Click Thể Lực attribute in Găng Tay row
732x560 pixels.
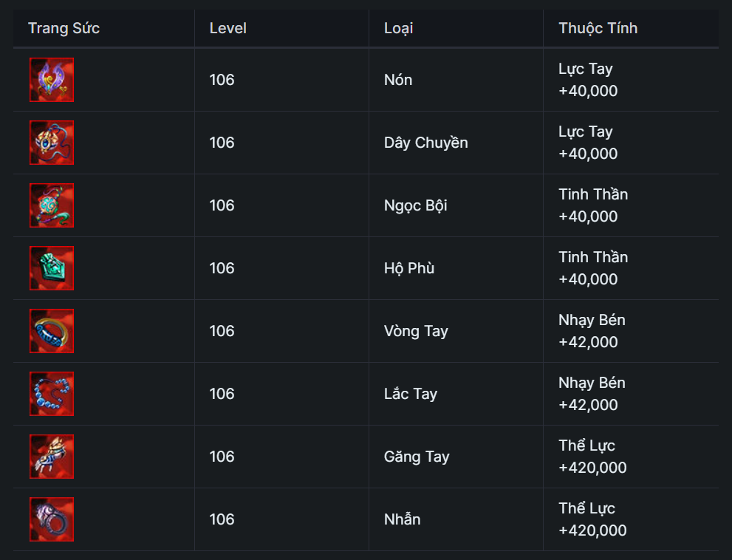586,445
